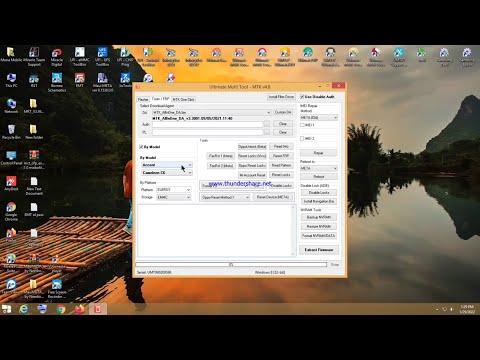The width and height of the screenshot is (480, 360).
Task: Switch to the MTK One Click tab
Action: pos(183,100)
